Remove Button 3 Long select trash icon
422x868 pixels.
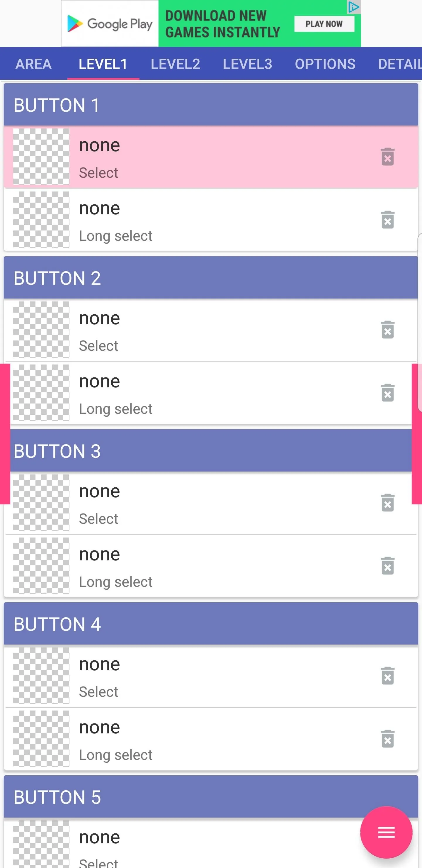(387, 565)
